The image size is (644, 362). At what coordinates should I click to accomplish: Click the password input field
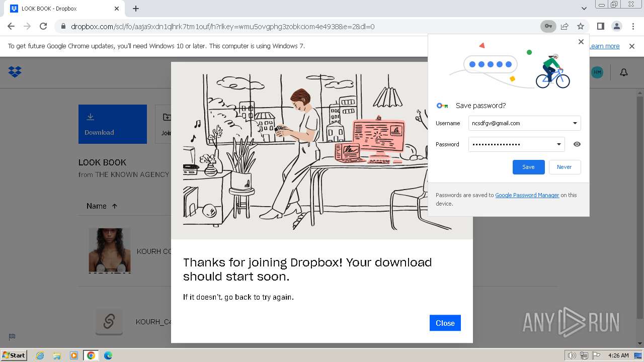coord(516,144)
